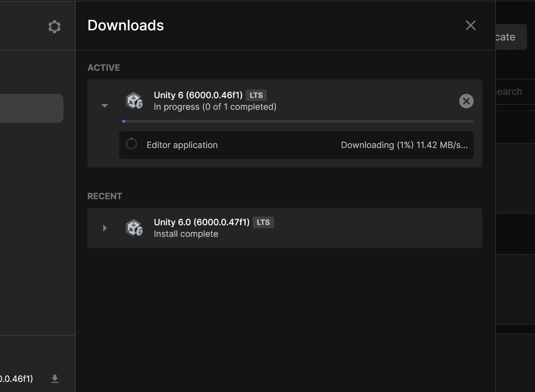Open the settings gear in sidebar
This screenshot has width=535, height=392.
pyautogui.click(x=55, y=27)
